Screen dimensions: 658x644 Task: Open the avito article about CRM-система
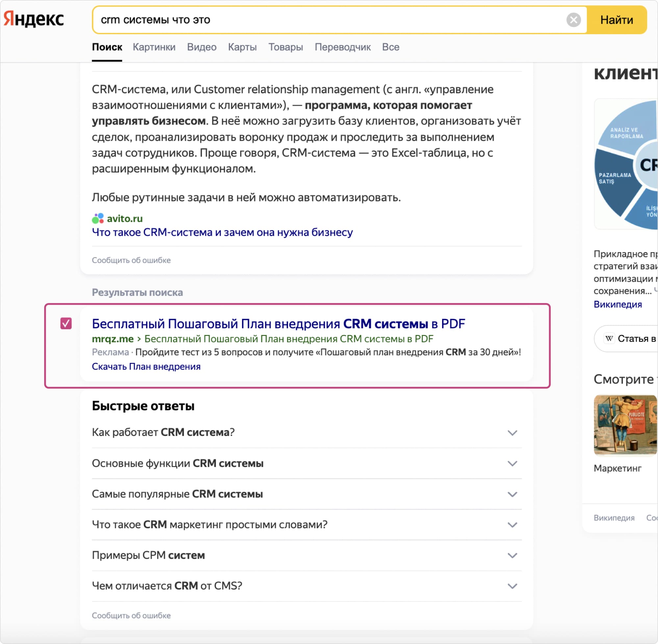tap(222, 232)
